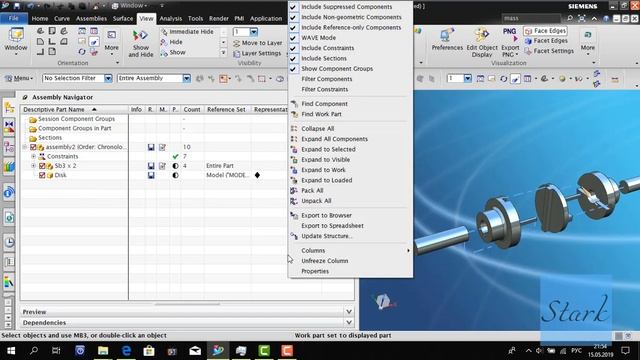Open Show and Hide tool
This screenshot has width=640, height=360.
[x=141, y=43]
